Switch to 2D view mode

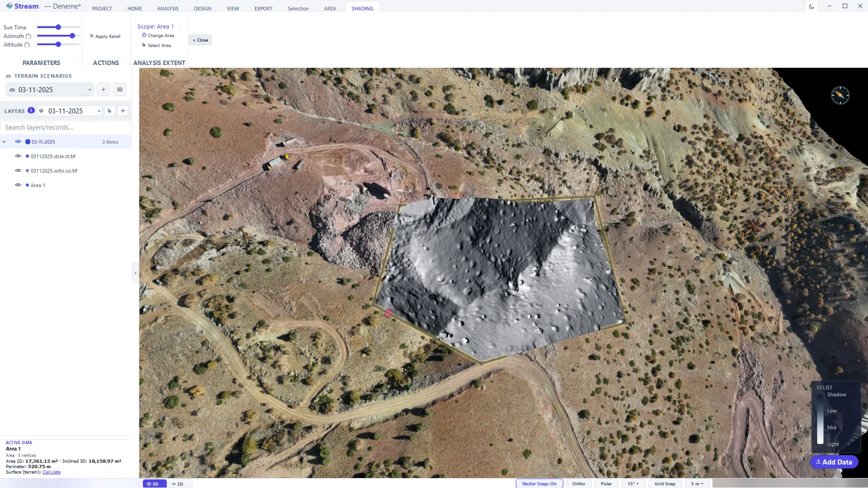click(x=178, y=484)
